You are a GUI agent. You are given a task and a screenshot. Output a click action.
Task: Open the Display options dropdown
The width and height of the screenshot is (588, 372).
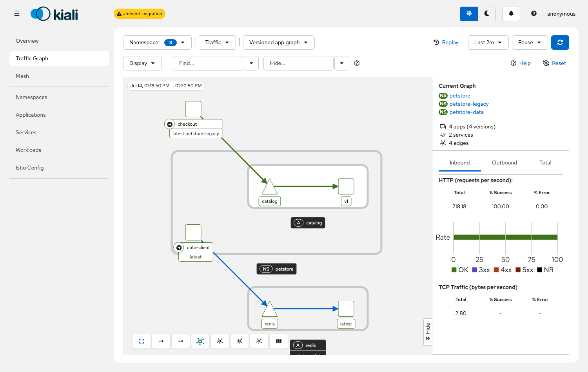coord(142,63)
